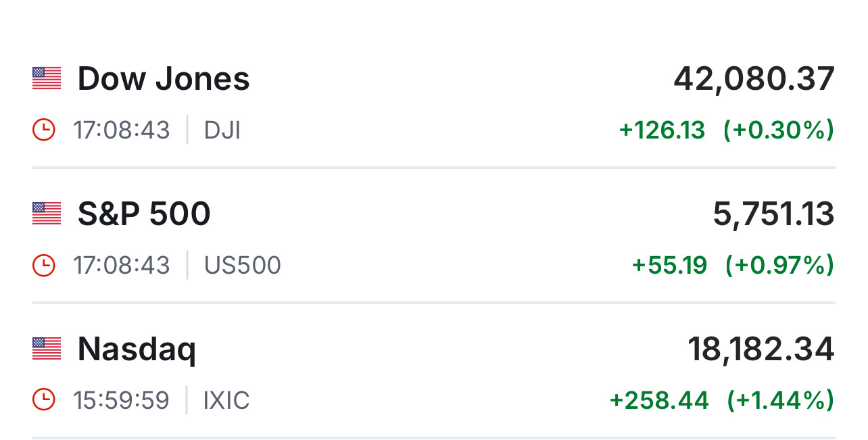Click the red clock icon in S&P 500 row
Viewport: 868px width, 440px height.
(44, 265)
